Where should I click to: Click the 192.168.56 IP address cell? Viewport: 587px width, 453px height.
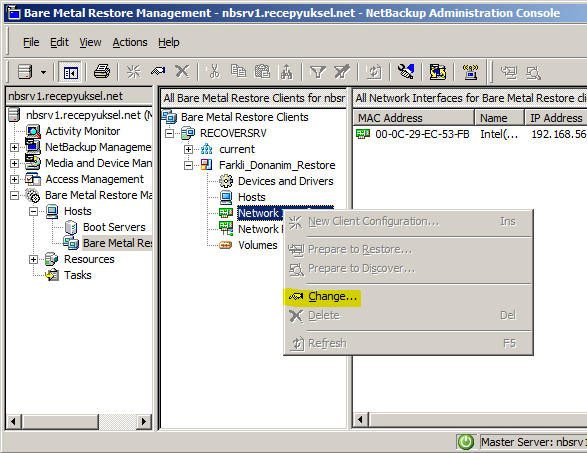coord(559,134)
